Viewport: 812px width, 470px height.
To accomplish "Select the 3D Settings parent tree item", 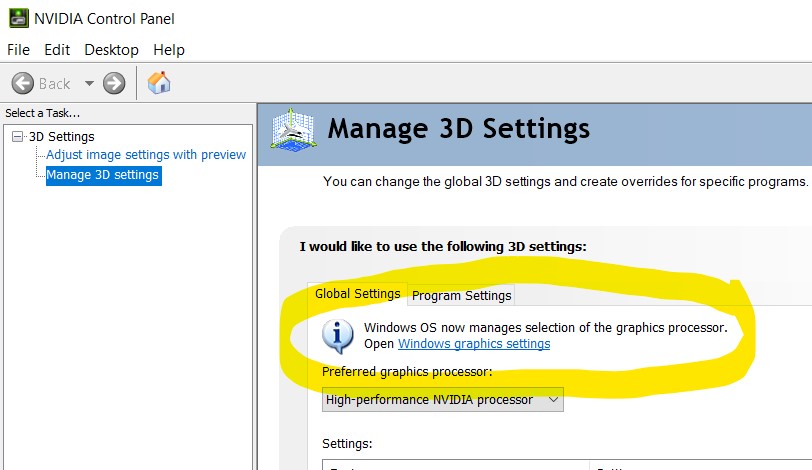I will (x=62, y=137).
